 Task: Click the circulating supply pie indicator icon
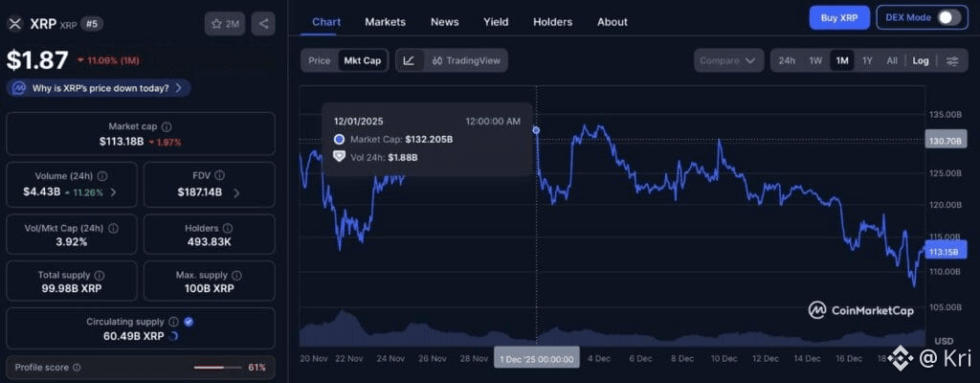pyautogui.click(x=174, y=336)
